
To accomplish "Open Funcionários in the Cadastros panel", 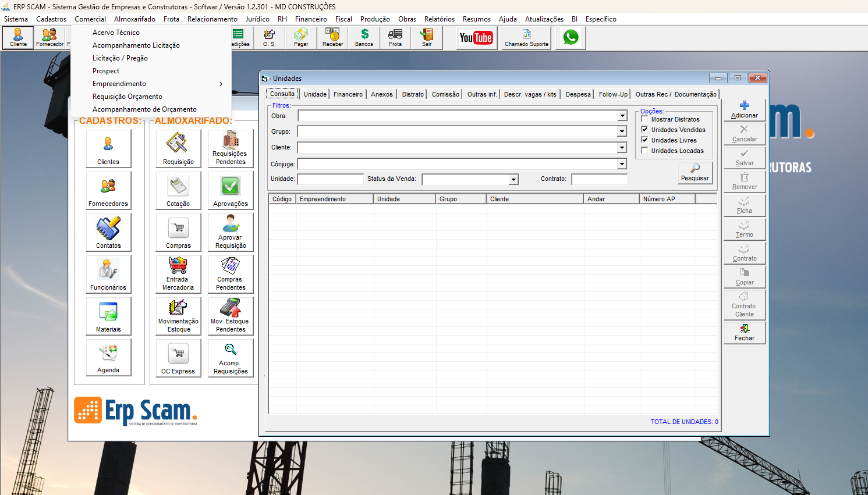I will pyautogui.click(x=108, y=275).
